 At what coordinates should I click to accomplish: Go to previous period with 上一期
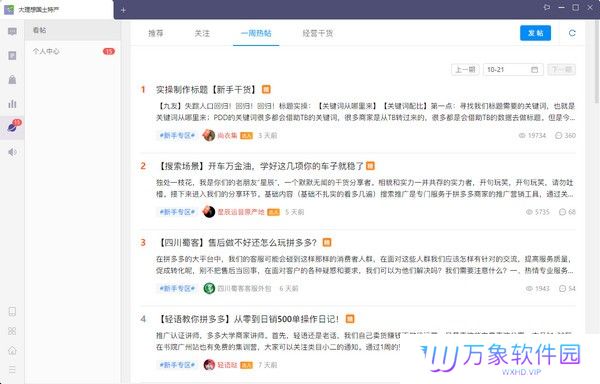[465, 70]
